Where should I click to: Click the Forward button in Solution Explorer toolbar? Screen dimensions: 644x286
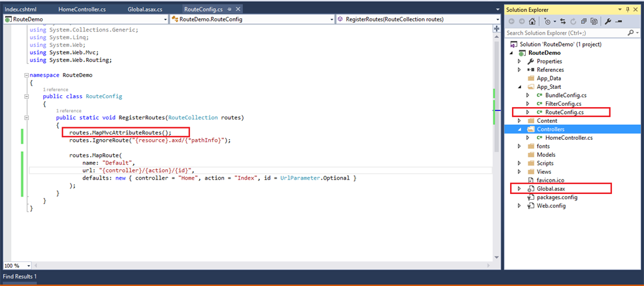click(521, 21)
